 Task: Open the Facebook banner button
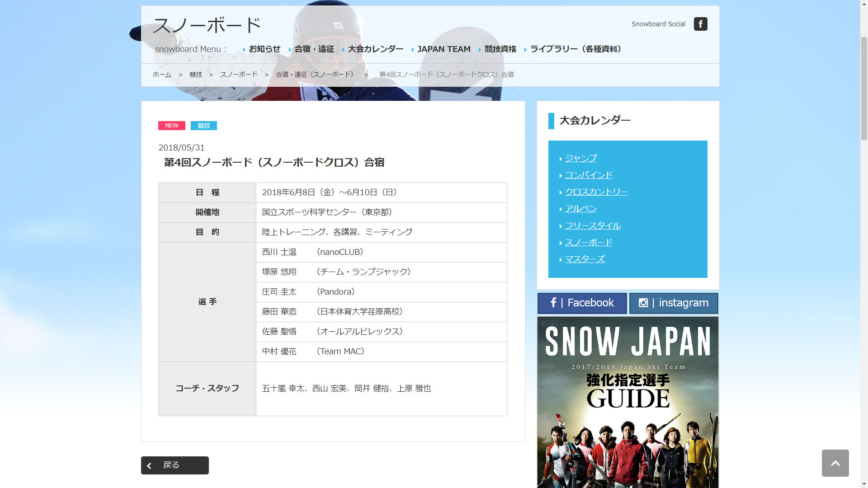point(582,303)
